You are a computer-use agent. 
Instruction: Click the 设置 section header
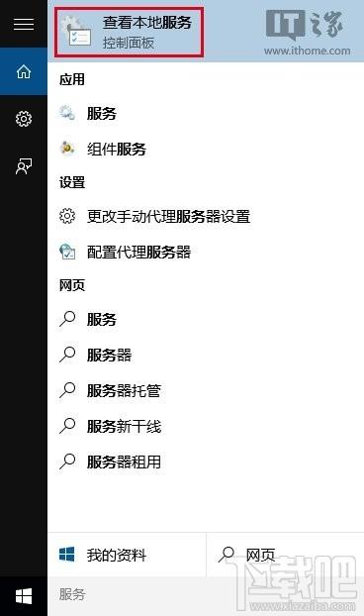tap(72, 182)
